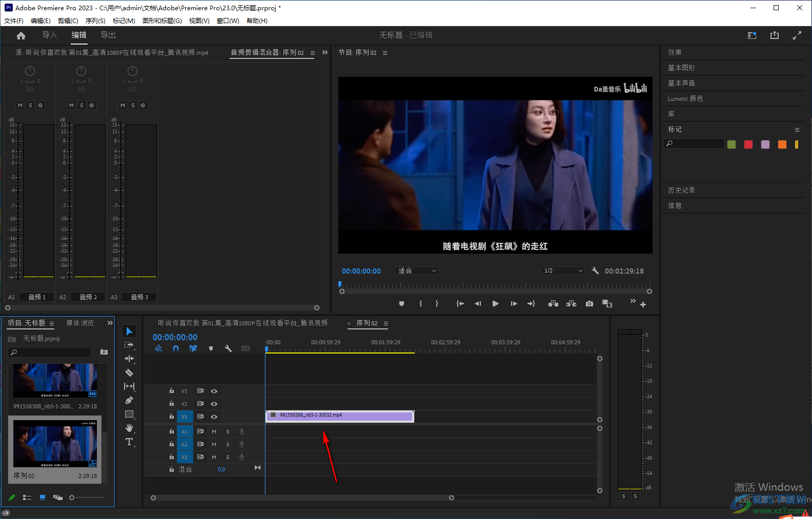Open the 窗口(W) menu
Screen dimensions: 812x519
[228, 21]
